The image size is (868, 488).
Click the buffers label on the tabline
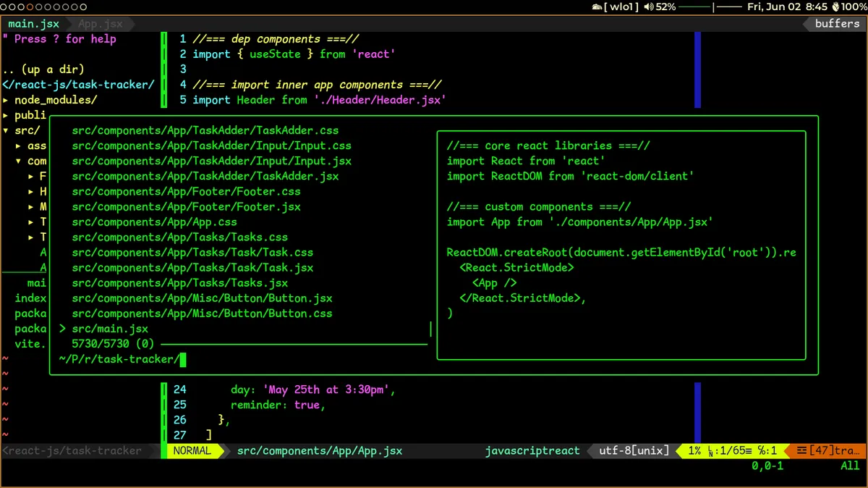(x=836, y=23)
